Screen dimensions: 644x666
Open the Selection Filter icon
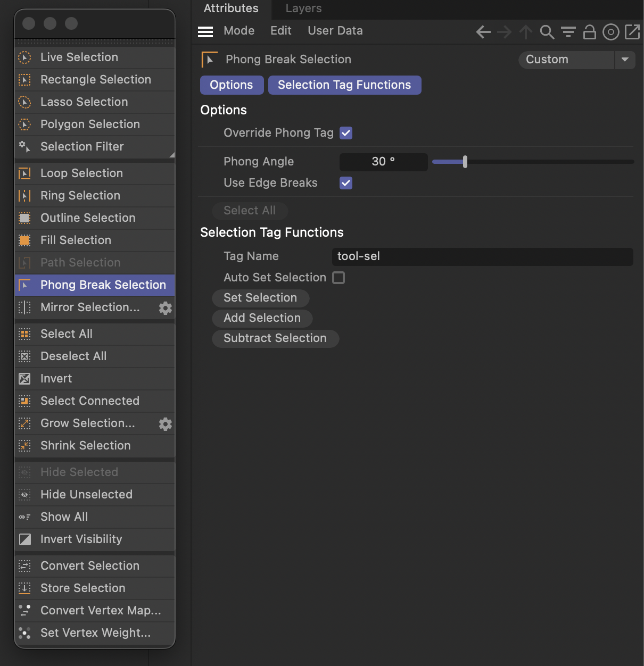tap(24, 147)
